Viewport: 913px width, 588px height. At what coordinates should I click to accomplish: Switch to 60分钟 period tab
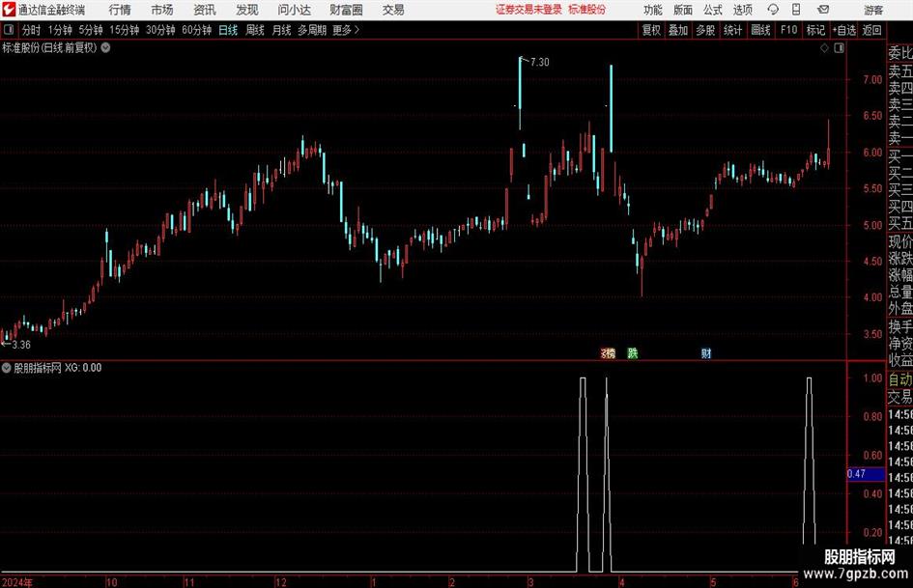tap(197, 30)
